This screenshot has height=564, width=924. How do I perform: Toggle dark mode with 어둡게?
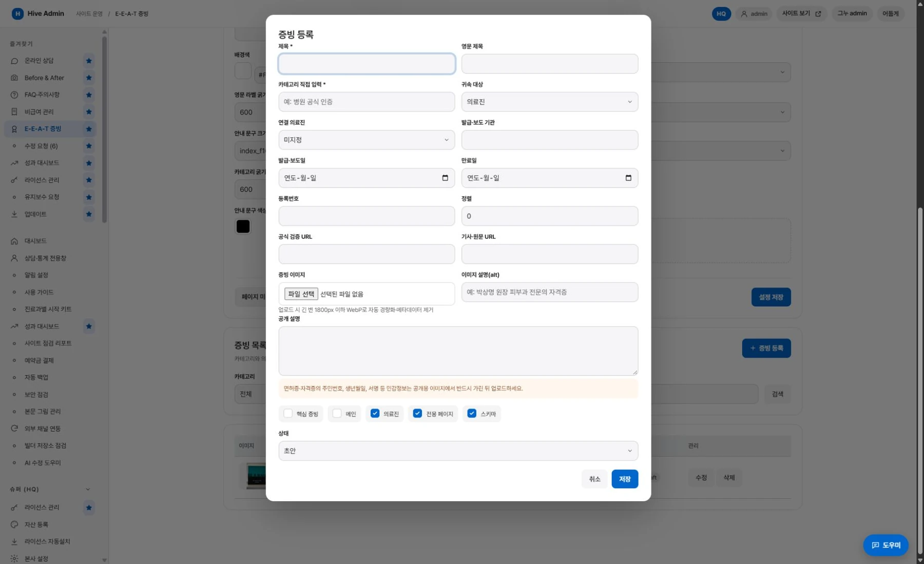coord(890,14)
